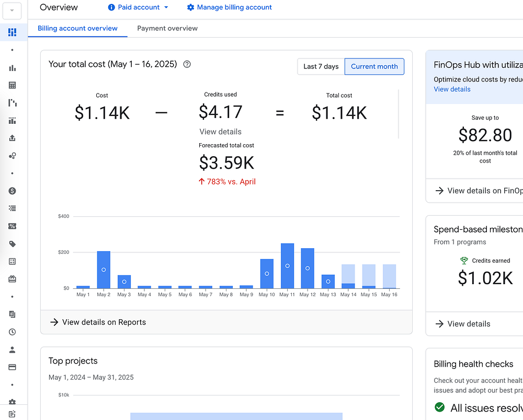Screen dimensions: 523x420
Task: Click Manage billing account link
Action: 230,7
